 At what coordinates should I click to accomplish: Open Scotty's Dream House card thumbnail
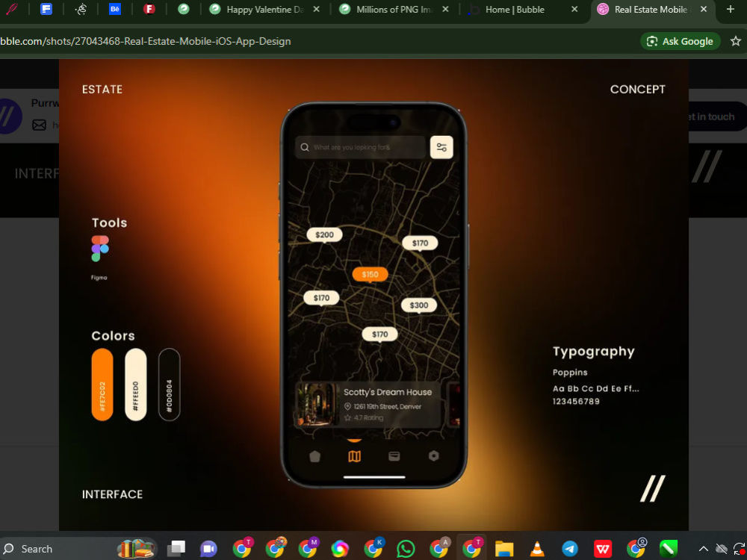[315, 404]
